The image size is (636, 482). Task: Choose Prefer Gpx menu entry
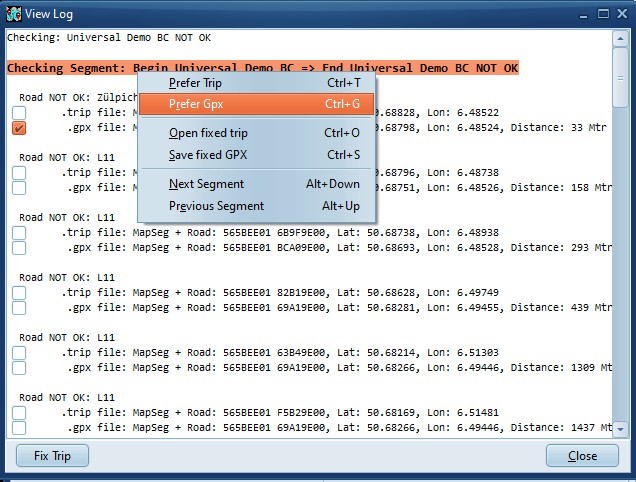[x=196, y=104]
